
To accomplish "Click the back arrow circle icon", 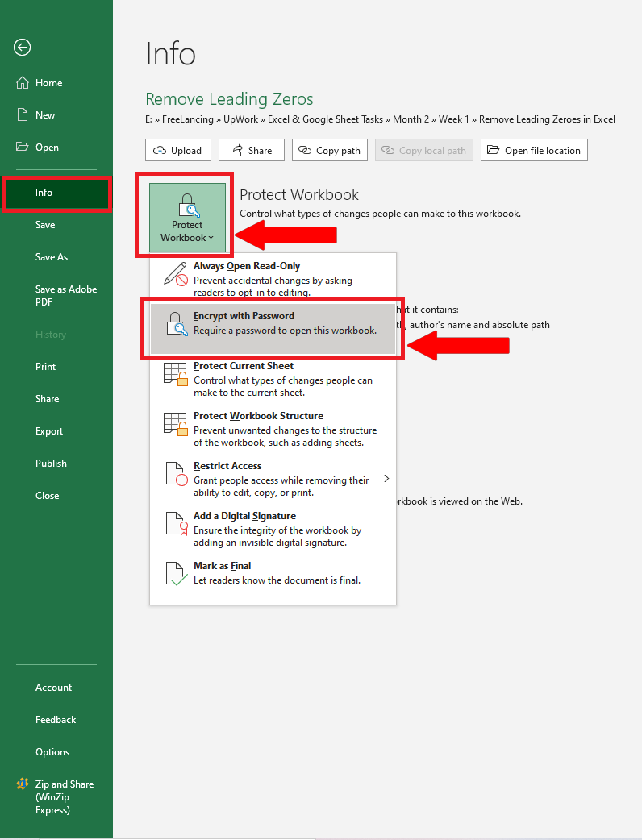I will [22, 48].
